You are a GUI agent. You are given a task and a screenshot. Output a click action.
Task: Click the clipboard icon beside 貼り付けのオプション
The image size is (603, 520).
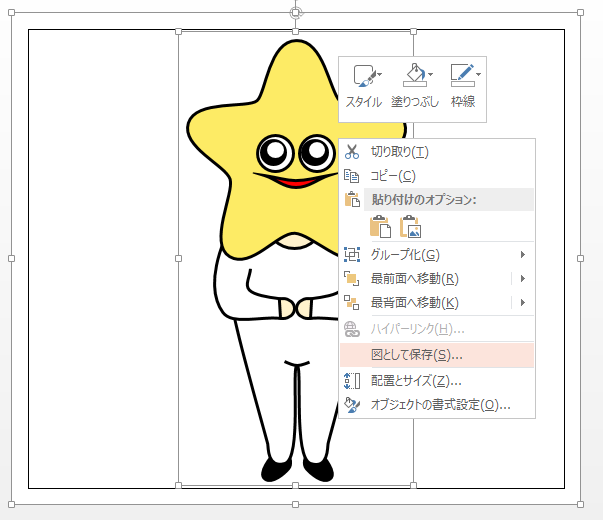352,199
